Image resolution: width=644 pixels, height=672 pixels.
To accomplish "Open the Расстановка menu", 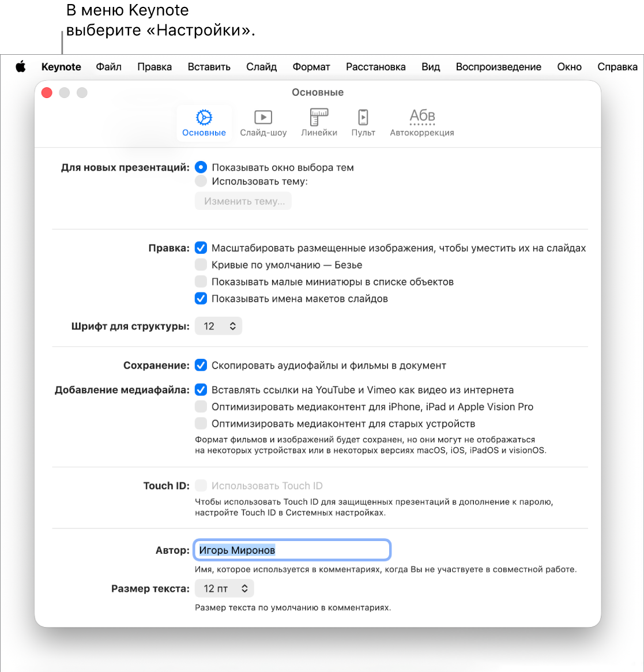I will pyautogui.click(x=376, y=67).
